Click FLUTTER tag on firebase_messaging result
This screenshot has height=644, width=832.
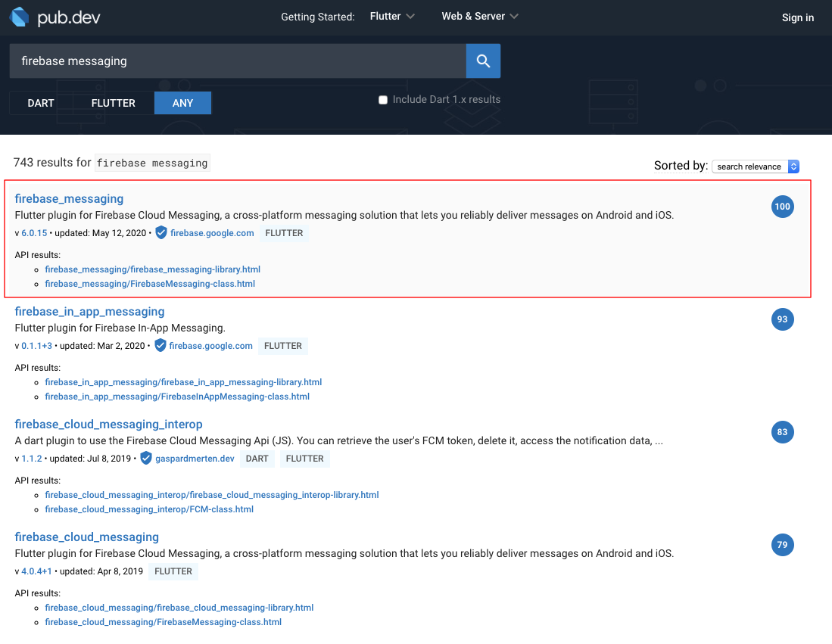click(x=284, y=233)
